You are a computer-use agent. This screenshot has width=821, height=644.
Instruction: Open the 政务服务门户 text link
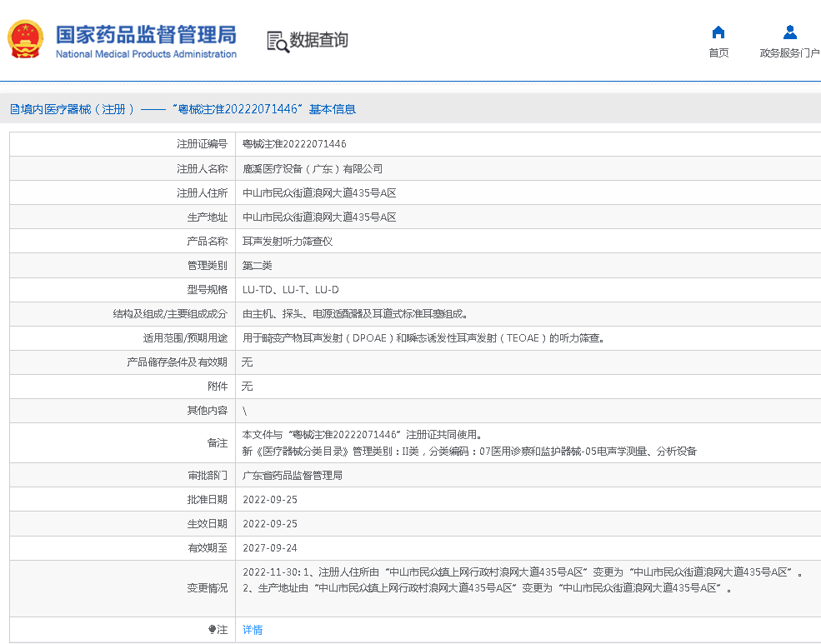pyautogui.click(x=789, y=53)
